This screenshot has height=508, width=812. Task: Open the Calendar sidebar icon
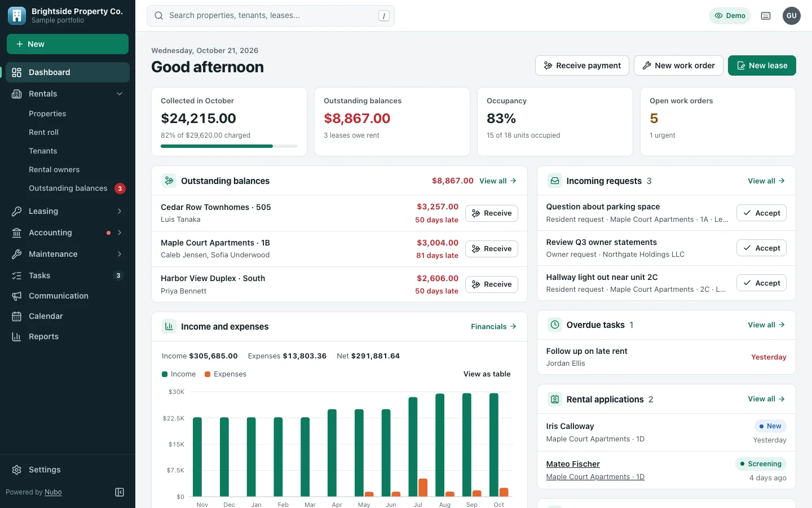(17, 316)
